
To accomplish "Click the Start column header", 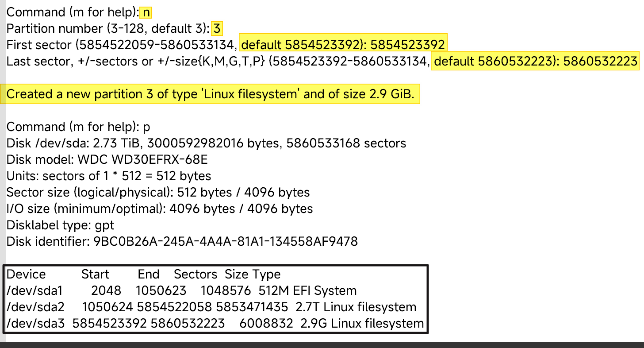I will pos(95,275).
